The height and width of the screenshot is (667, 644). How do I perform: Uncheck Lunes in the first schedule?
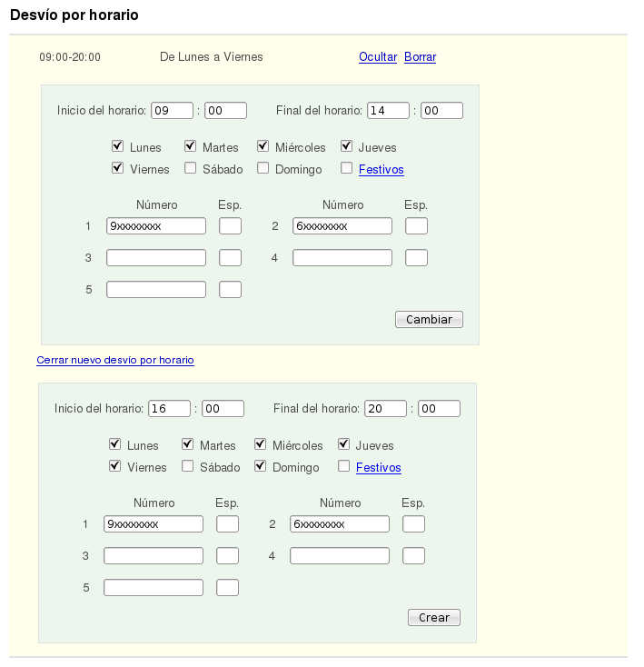[x=117, y=146]
